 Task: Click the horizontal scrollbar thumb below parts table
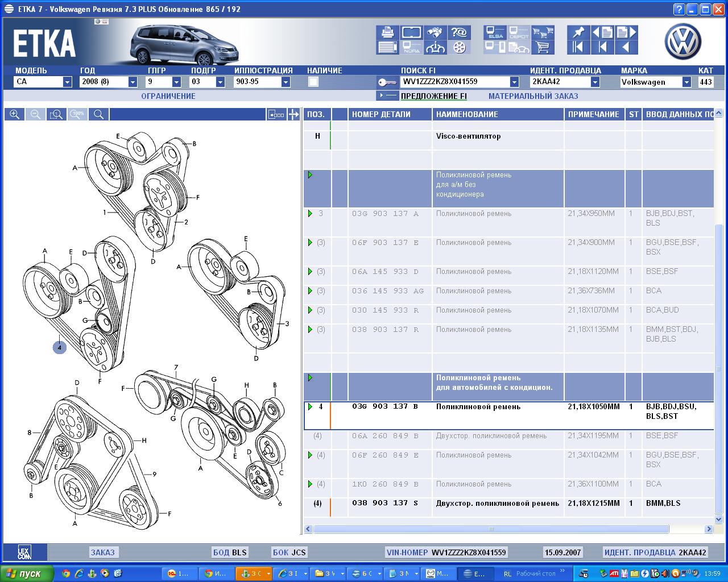[491, 529]
